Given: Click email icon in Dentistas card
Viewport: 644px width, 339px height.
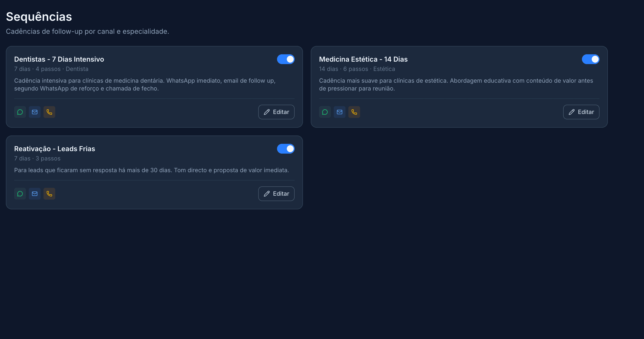Looking at the screenshot, I should 35,112.
